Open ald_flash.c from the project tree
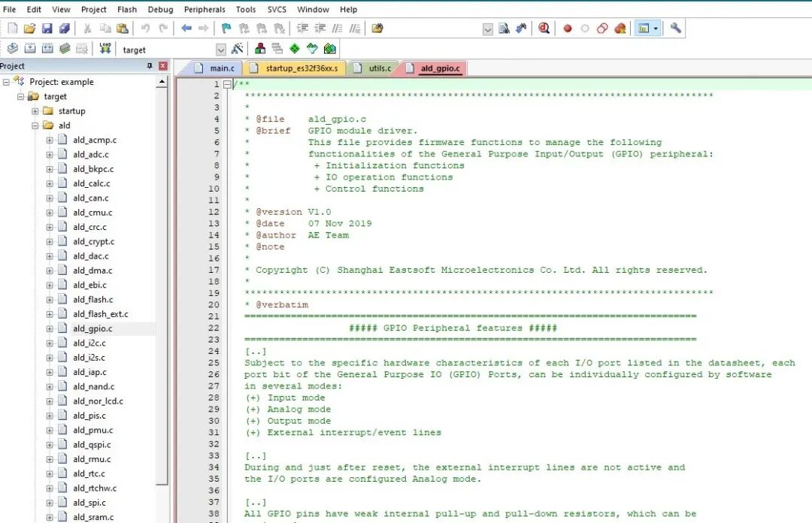 [x=92, y=300]
